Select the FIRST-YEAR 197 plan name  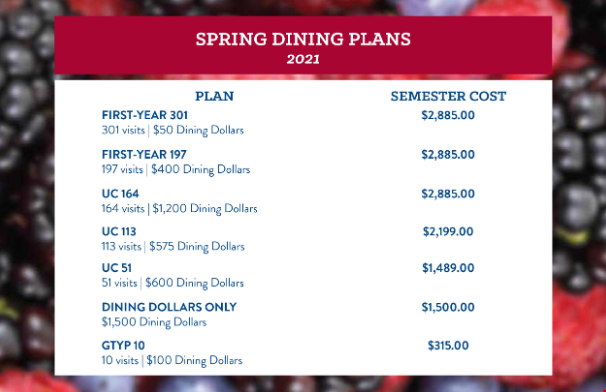pos(144,155)
